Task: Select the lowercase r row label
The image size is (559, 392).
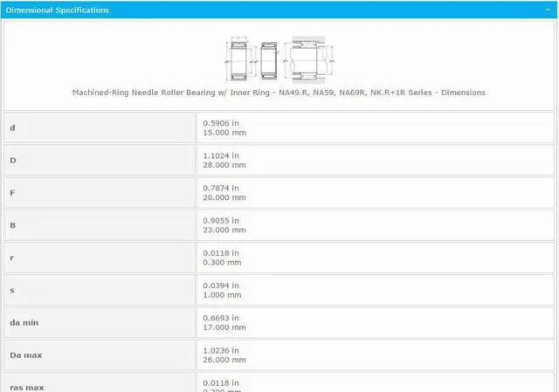Action: [x=12, y=258]
